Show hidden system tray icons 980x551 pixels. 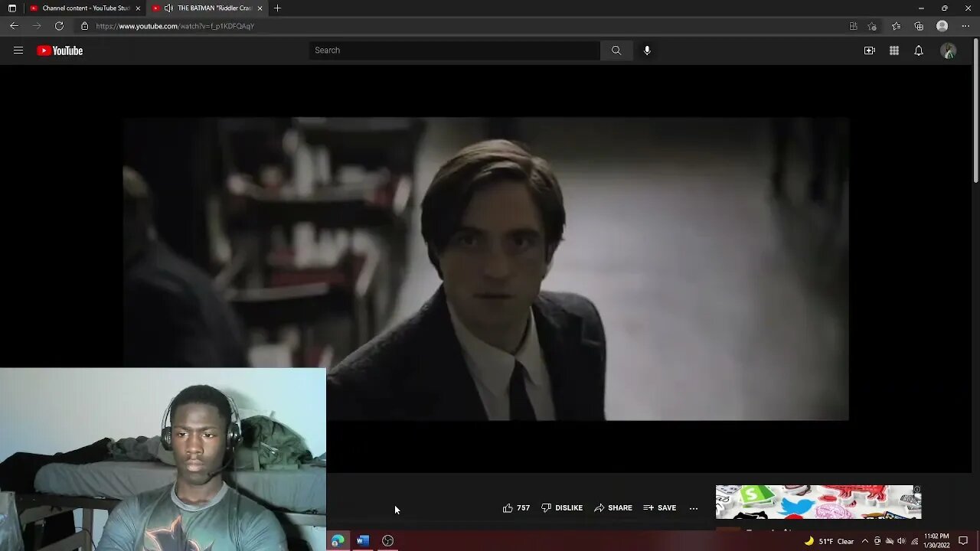coord(865,541)
